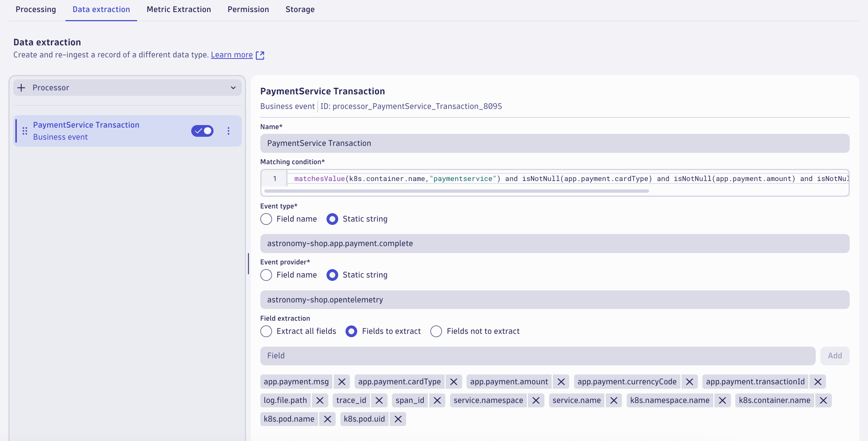
Task: Click the app.payment.cardType chip label
Action: pyautogui.click(x=400, y=382)
